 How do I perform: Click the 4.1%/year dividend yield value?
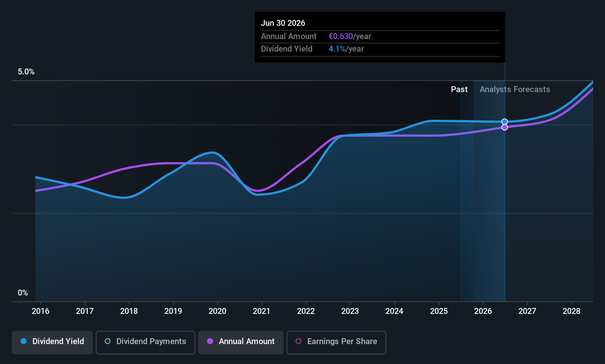pyautogui.click(x=346, y=49)
